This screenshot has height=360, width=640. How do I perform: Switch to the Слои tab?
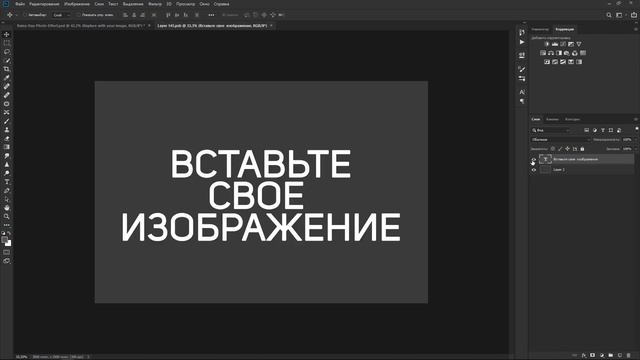coord(536,119)
